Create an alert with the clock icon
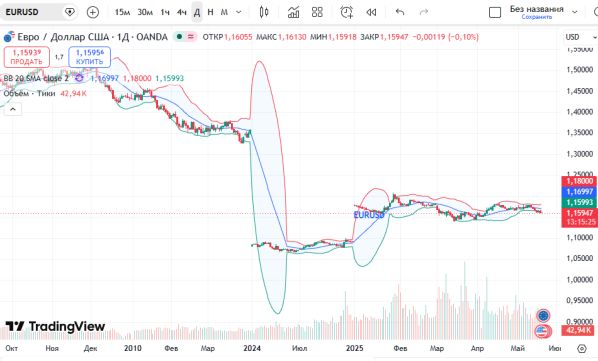Screen dimensions: 598x361 [347, 12]
